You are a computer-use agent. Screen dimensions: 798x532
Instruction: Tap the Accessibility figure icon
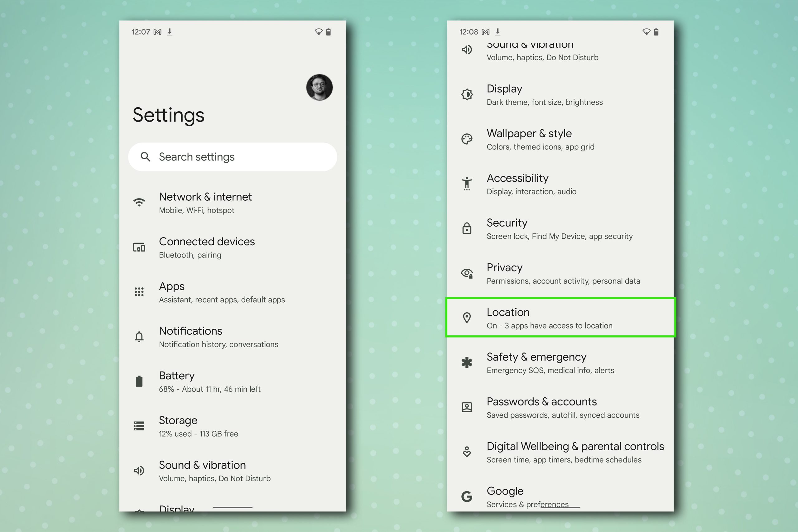click(467, 184)
